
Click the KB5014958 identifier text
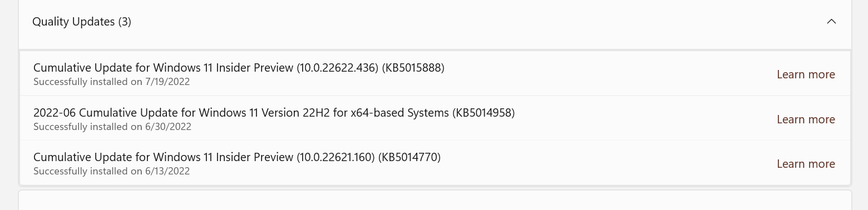tap(484, 113)
